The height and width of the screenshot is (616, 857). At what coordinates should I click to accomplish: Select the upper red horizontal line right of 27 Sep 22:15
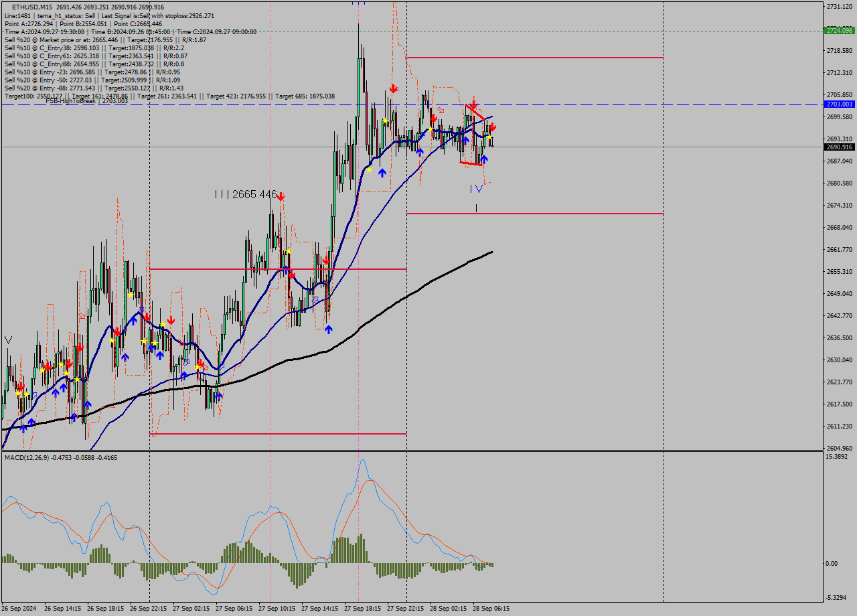(536, 58)
